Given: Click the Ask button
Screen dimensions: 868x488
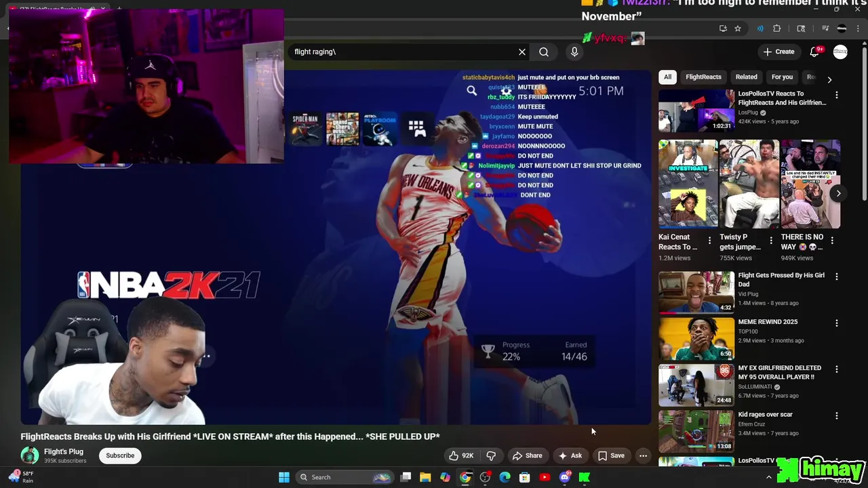Looking at the screenshot, I should [x=570, y=455].
